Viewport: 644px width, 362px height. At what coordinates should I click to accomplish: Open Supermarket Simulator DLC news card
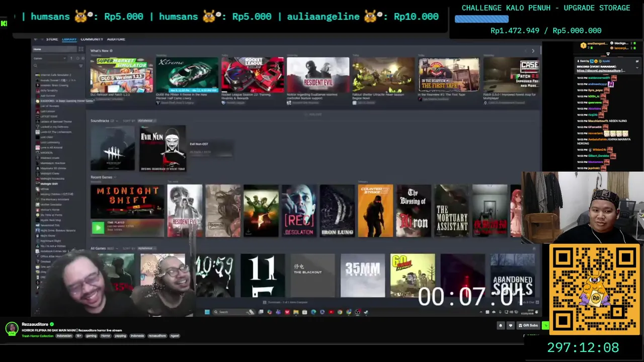pos(122,75)
